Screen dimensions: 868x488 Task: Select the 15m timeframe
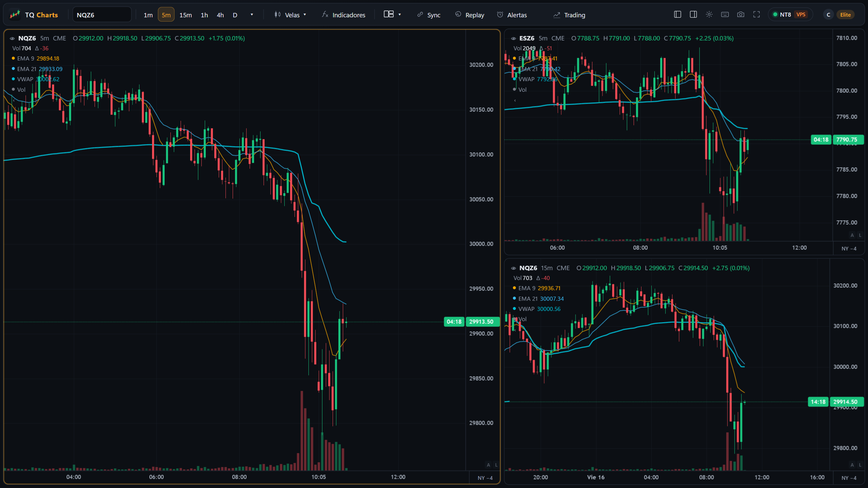[186, 15]
